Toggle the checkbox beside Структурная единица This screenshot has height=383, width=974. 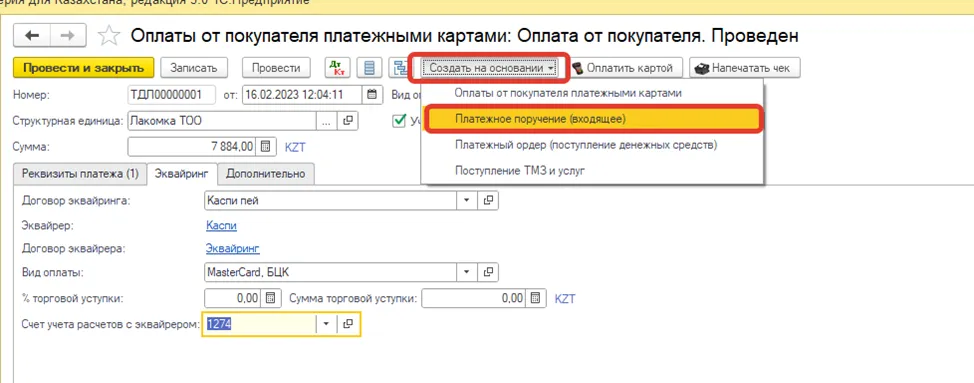click(399, 120)
